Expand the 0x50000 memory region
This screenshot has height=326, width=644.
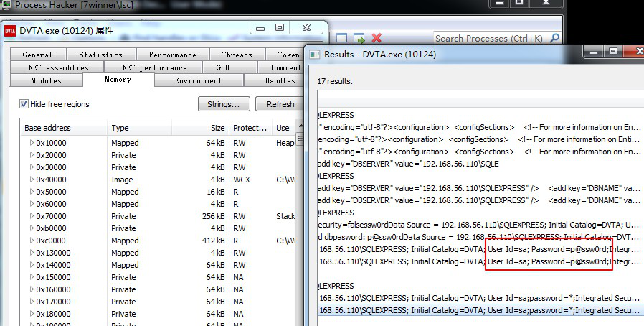32,192
